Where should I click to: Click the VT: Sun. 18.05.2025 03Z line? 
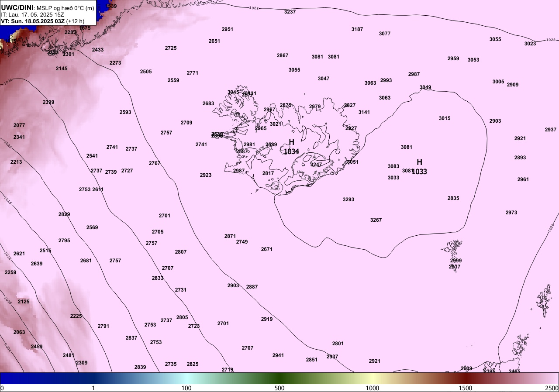pyautogui.click(x=42, y=21)
